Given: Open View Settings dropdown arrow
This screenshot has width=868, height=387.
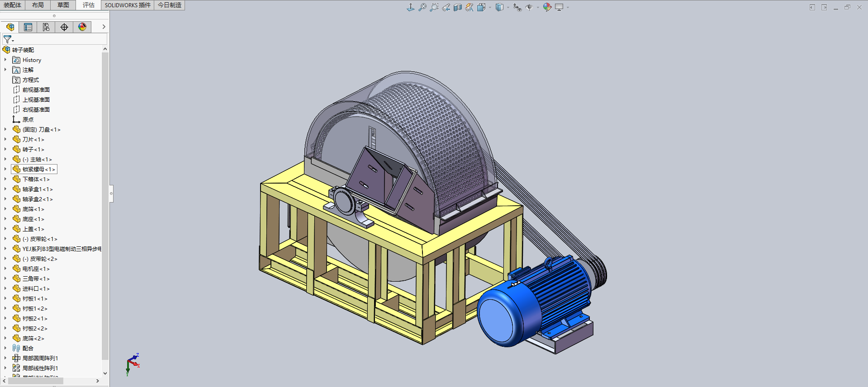Looking at the screenshot, I should pyautogui.click(x=568, y=7).
